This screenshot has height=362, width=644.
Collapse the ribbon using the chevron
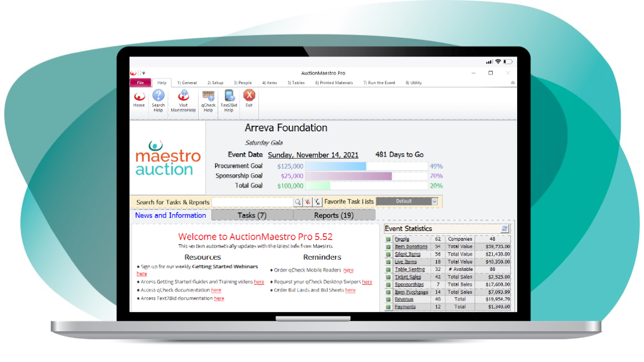(512, 83)
